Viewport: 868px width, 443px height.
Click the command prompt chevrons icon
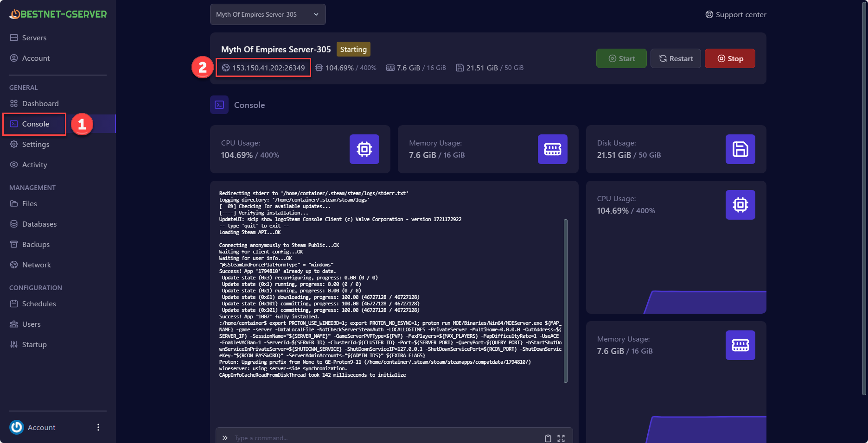pyautogui.click(x=225, y=438)
